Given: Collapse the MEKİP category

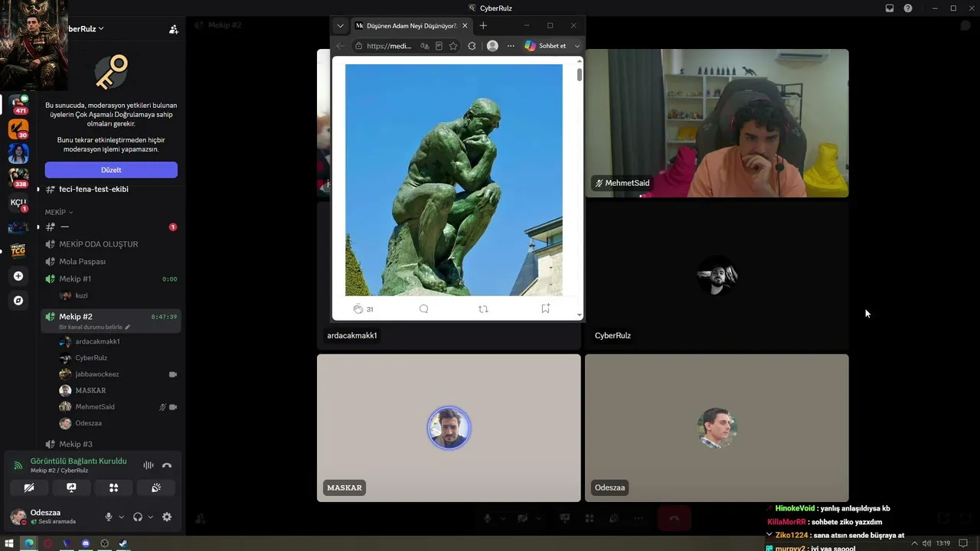Looking at the screenshot, I should pos(59,212).
